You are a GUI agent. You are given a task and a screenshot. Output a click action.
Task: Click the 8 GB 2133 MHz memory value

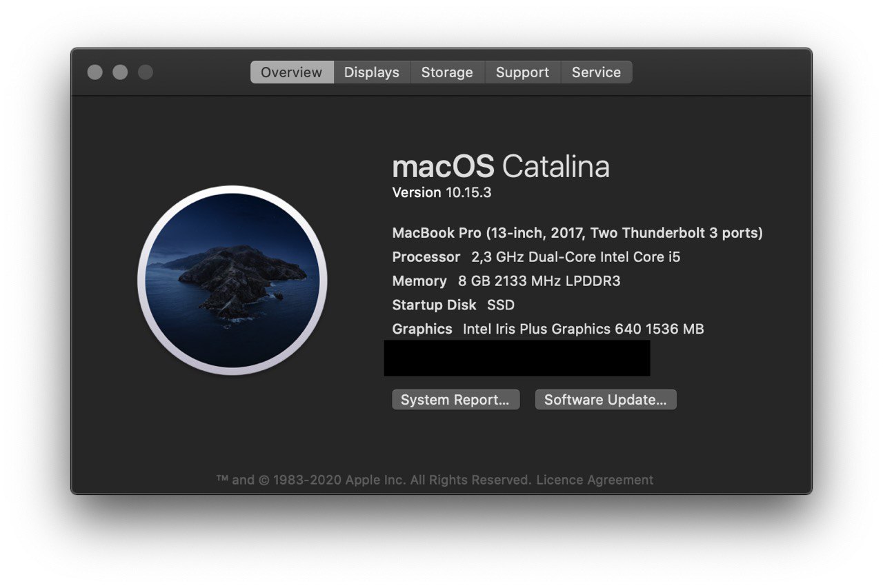click(539, 281)
